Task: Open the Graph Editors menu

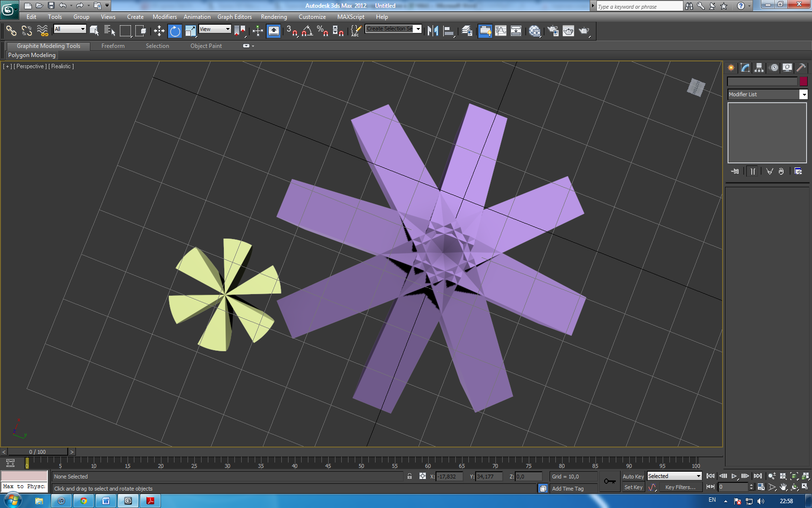Action: click(x=234, y=17)
